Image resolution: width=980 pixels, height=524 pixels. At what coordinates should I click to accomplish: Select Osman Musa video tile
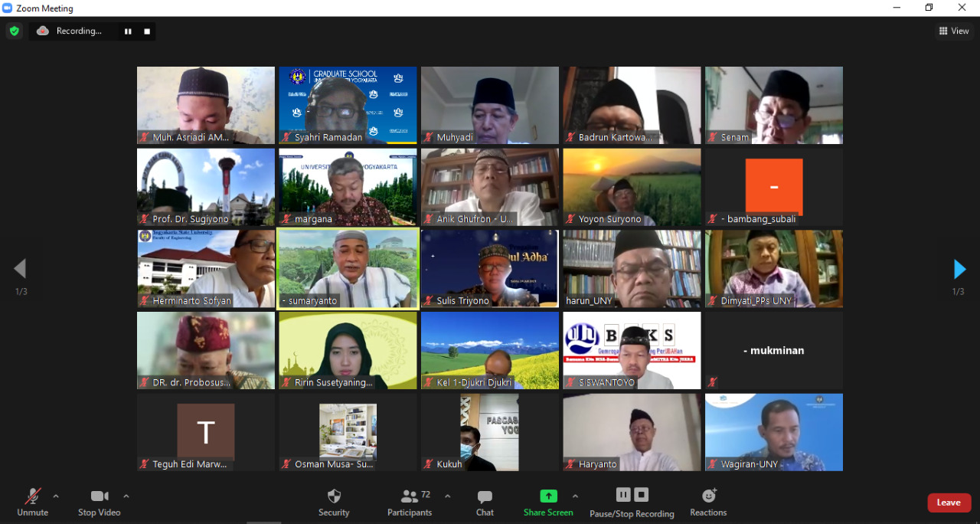tap(348, 432)
